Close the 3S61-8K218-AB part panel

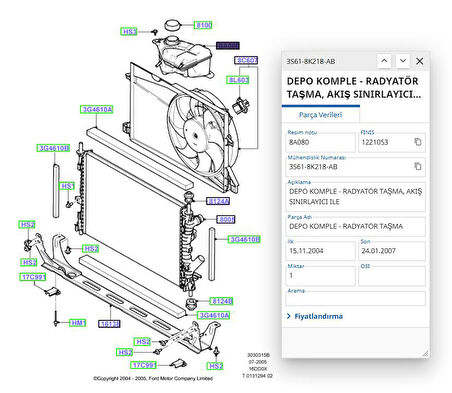(420, 61)
